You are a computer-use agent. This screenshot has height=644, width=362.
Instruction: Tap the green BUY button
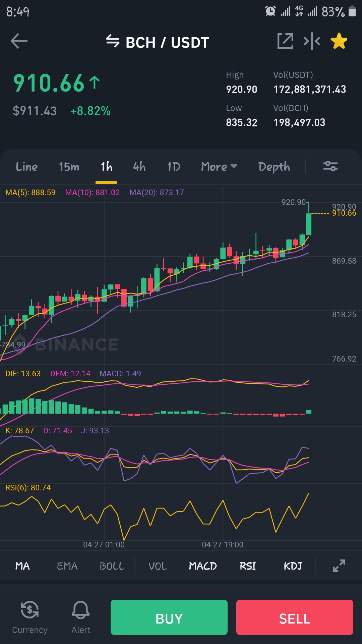coord(169,617)
